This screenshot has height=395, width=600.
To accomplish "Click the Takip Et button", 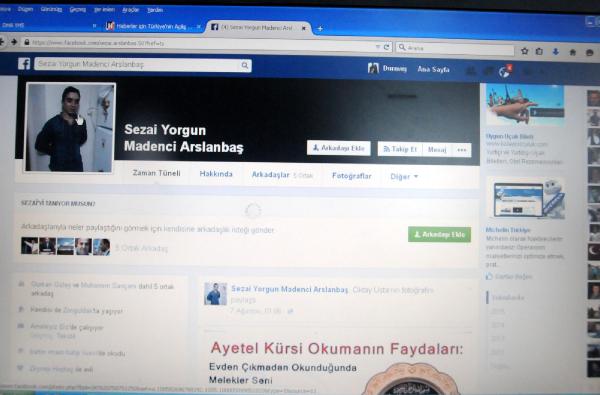I will point(400,149).
